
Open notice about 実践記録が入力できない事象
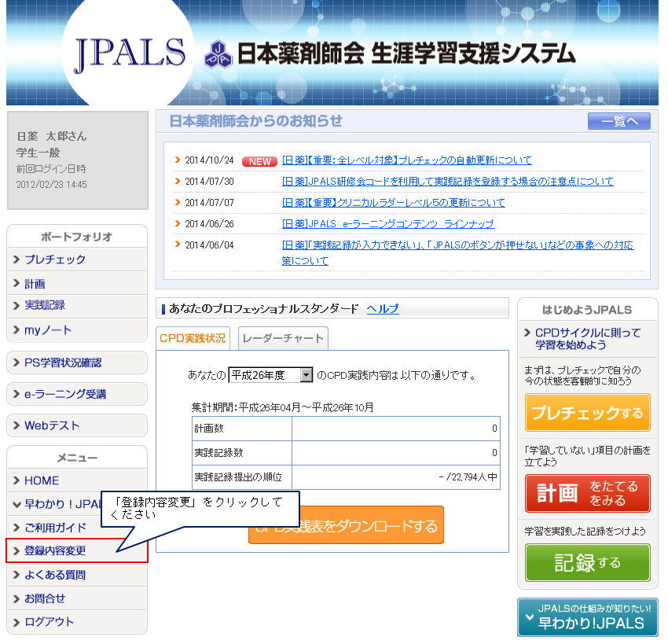pyautogui.click(x=457, y=252)
